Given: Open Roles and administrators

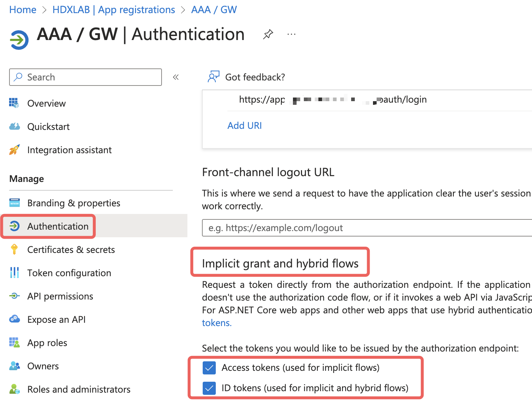Looking at the screenshot, I should pos(79,389).
